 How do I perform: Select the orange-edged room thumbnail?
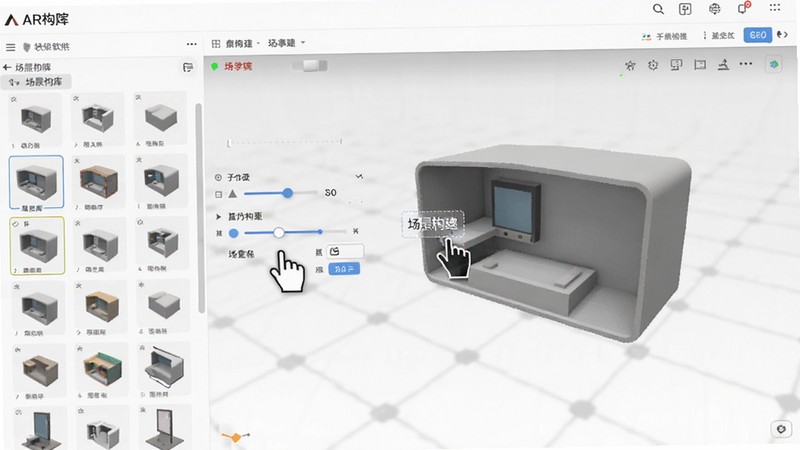[x=98, y=182]
